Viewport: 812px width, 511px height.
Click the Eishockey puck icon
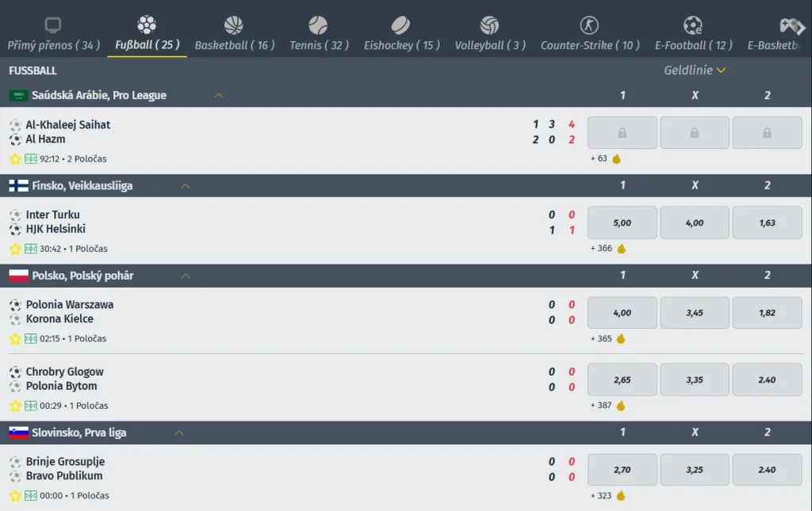coord(400,25)
